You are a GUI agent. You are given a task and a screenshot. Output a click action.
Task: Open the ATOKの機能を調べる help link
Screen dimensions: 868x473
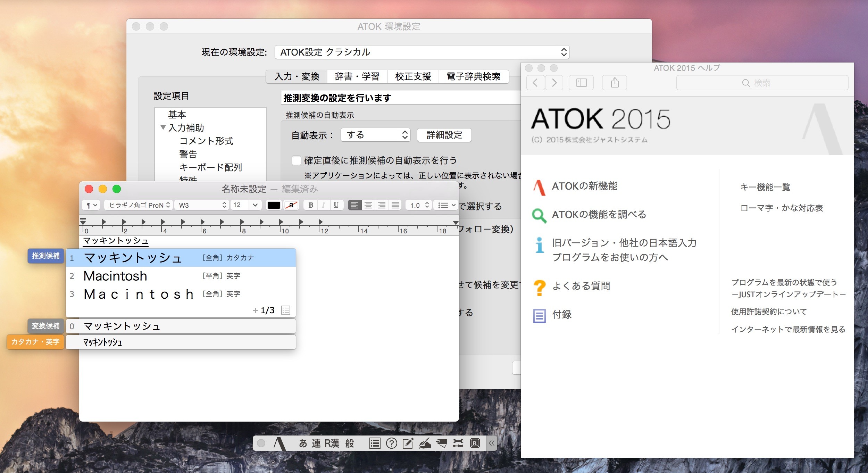(599, 214)
